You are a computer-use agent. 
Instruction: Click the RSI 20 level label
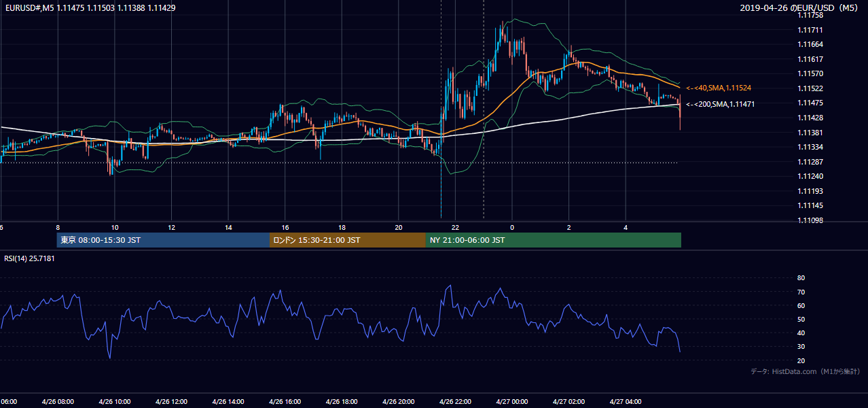pos(801,360)
